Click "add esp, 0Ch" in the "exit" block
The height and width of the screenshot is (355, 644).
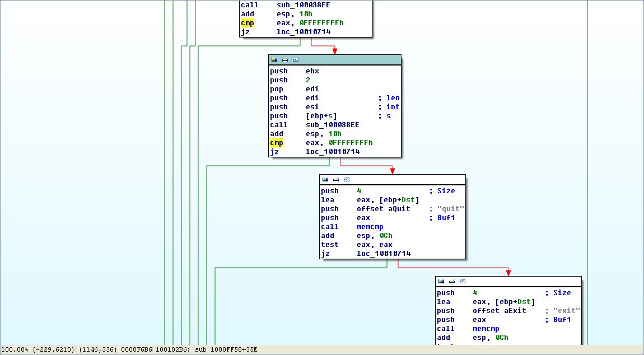pos(472,338)
